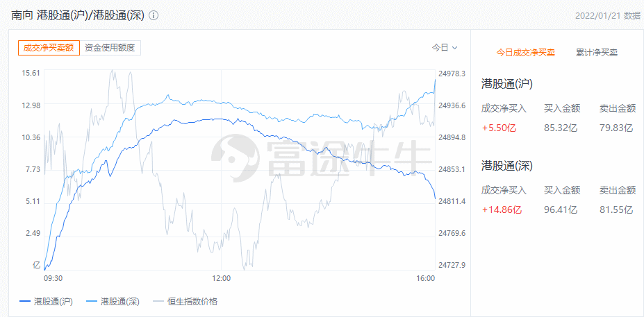The width and height of the screenshot is (644, 317).
Task: Click the 16:00 time axis label
Action: pos(425,278)
